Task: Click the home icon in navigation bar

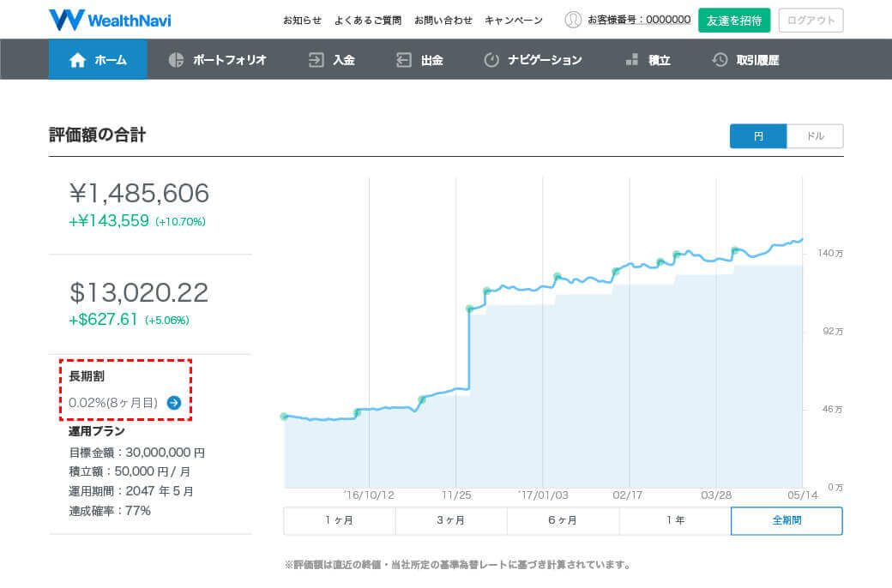Action: click(x=78, y=60)
